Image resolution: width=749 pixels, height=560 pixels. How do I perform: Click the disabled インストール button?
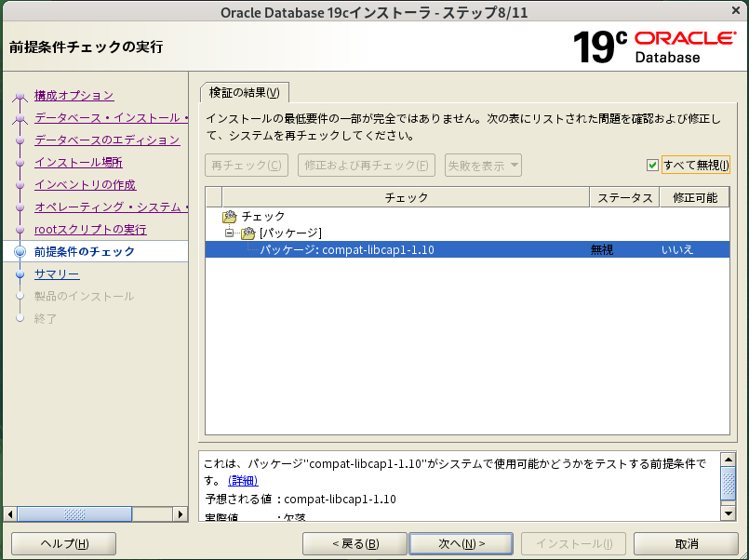click(x=574, y=544)
